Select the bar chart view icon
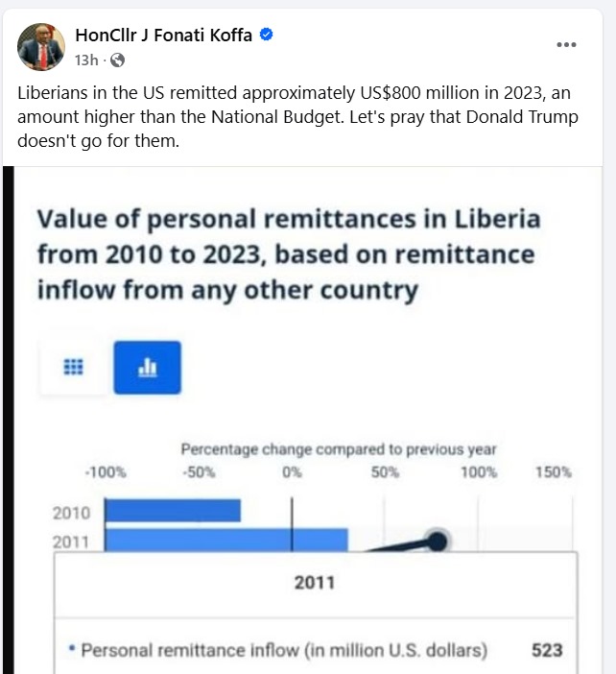The width and height of the screenshot is (616, 674). (147, 367)
